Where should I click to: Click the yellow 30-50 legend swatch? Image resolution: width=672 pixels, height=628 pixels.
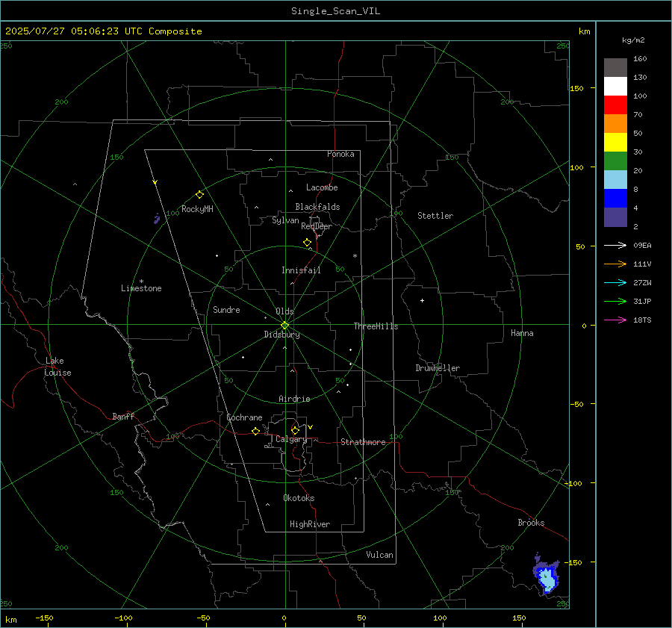(x=615, y=143)
